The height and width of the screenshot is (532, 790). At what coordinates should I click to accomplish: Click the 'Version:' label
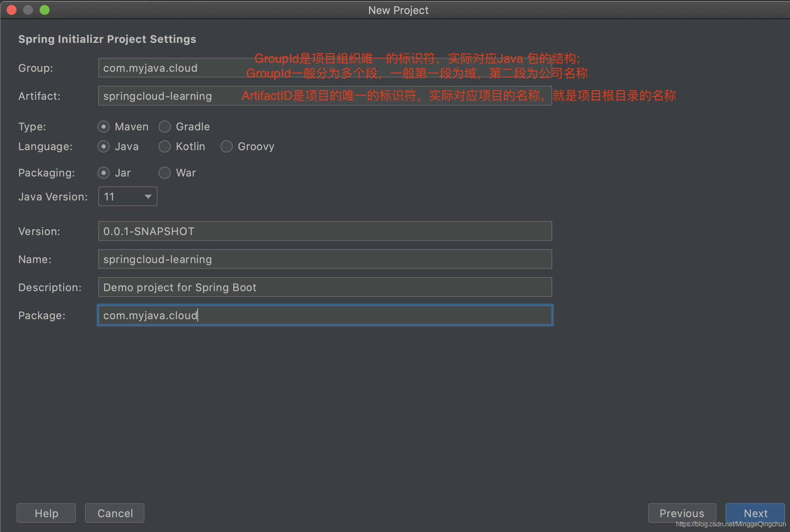click(x=39, y=231)
